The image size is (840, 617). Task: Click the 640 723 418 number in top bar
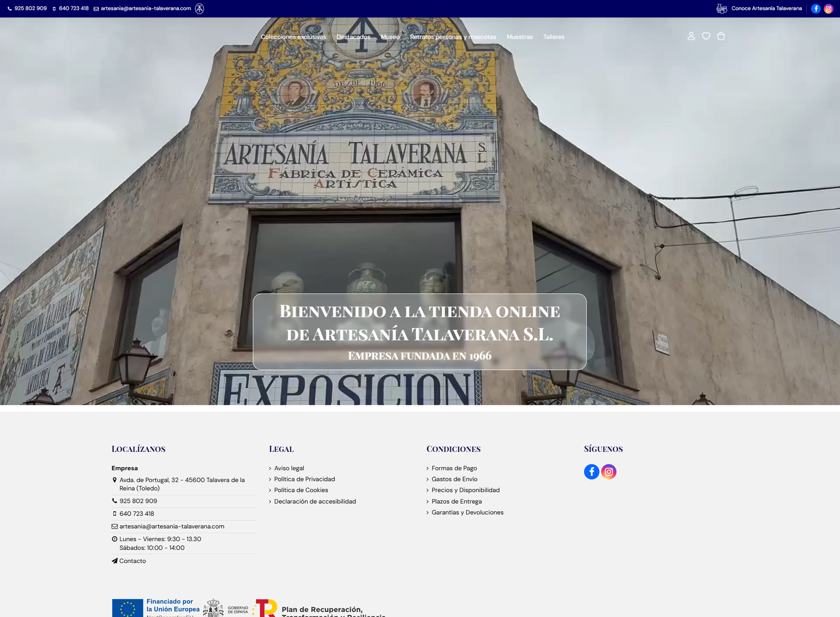coord(74,8)
